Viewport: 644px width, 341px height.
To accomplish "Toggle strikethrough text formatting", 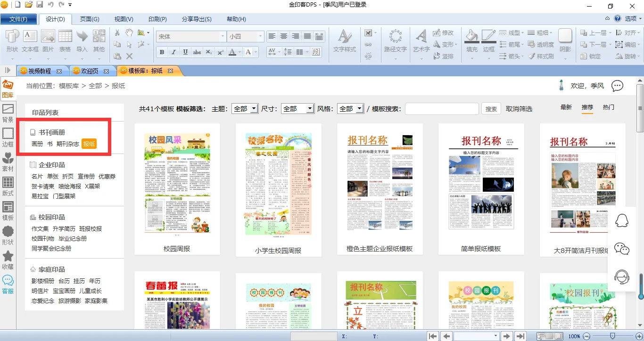I will [197, 52].
